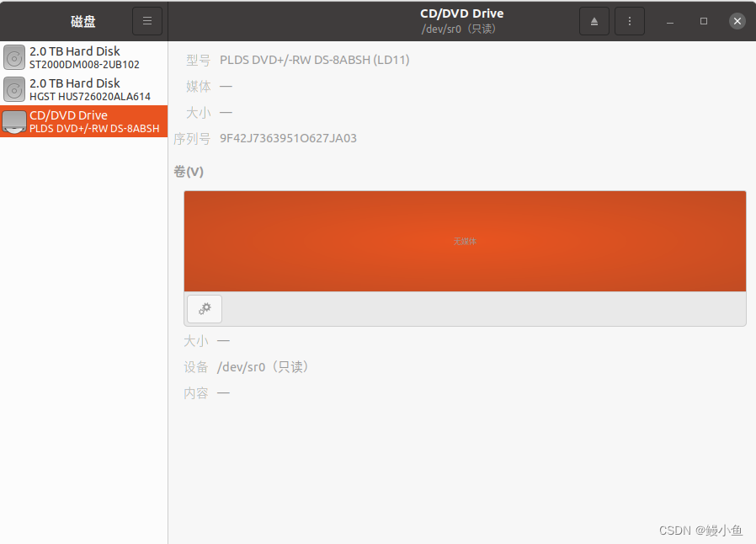Close the Disks window
Screen dimensions: 756x544
tap(737, 21)
